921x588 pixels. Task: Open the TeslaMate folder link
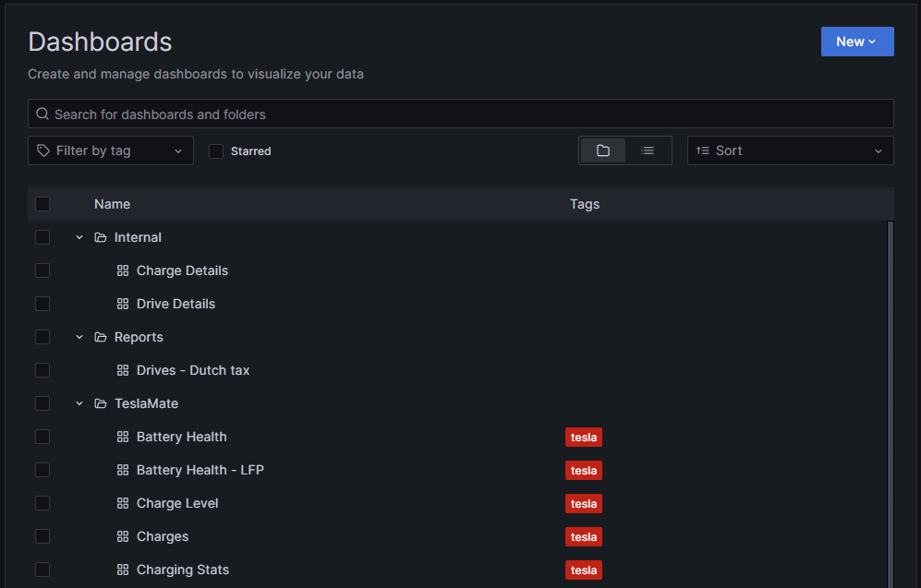pos(146,403)
